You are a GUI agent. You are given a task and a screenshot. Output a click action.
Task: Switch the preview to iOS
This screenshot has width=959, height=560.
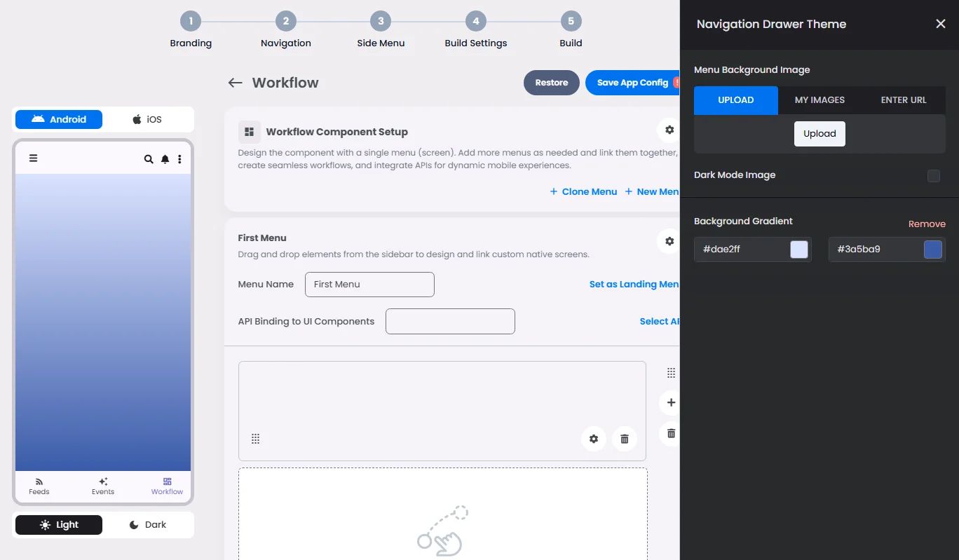click(x=147, y=119)
